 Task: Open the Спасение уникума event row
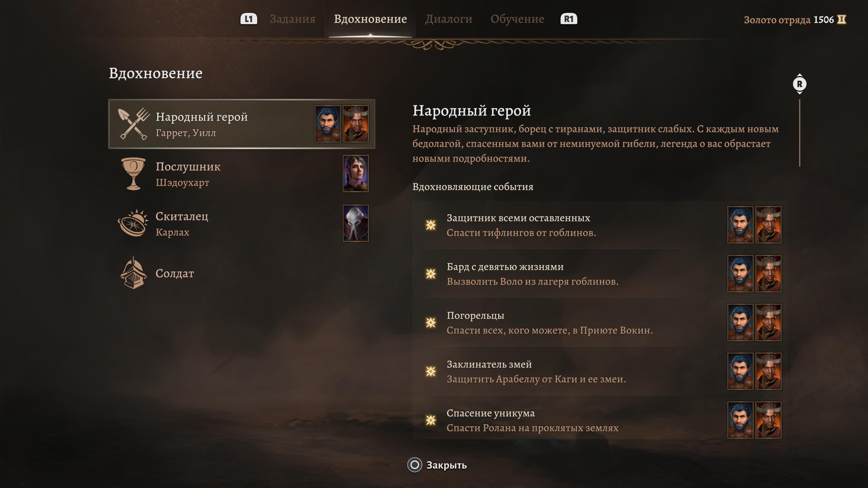coord(600,420)
